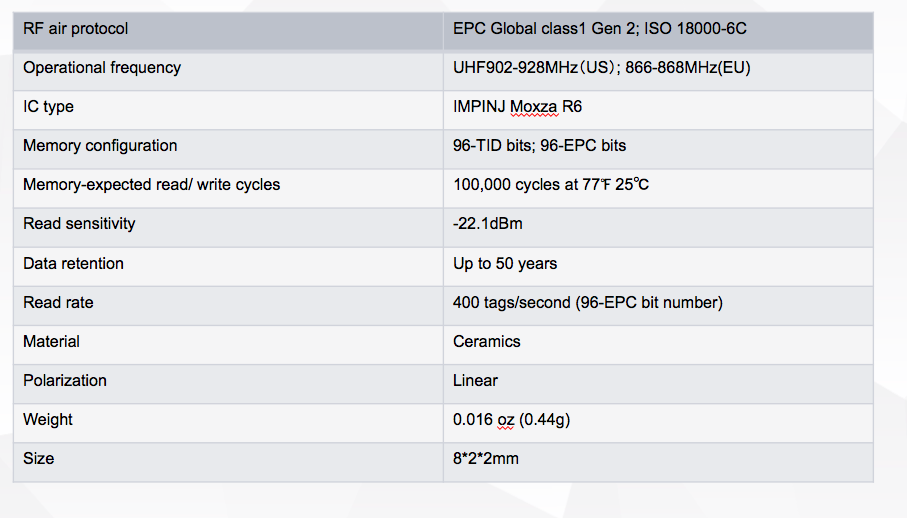Click the 'RF air protocol' header cell
Screen dimensions: 907x518
tap(76, 29)
